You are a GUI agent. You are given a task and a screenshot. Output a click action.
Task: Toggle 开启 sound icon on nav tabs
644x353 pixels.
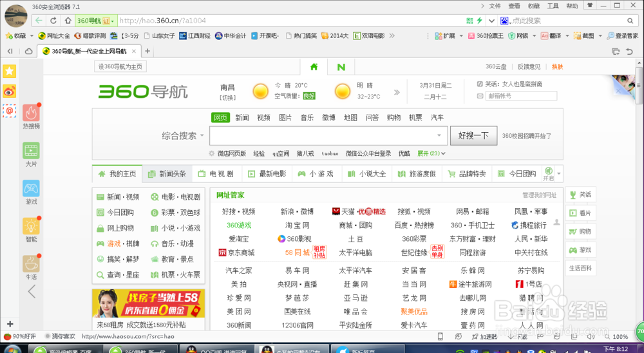548,173
